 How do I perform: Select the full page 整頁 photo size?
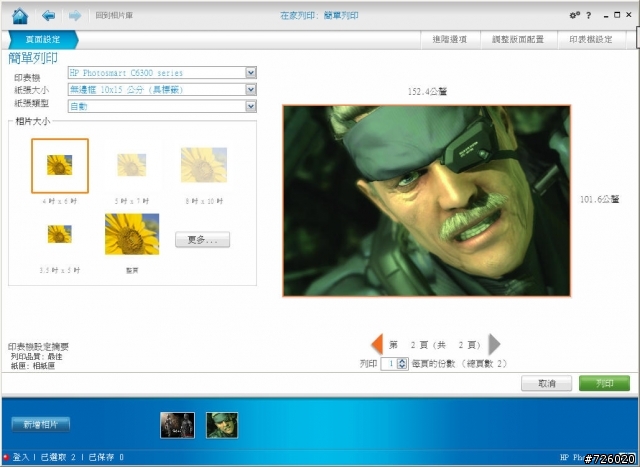132,234
